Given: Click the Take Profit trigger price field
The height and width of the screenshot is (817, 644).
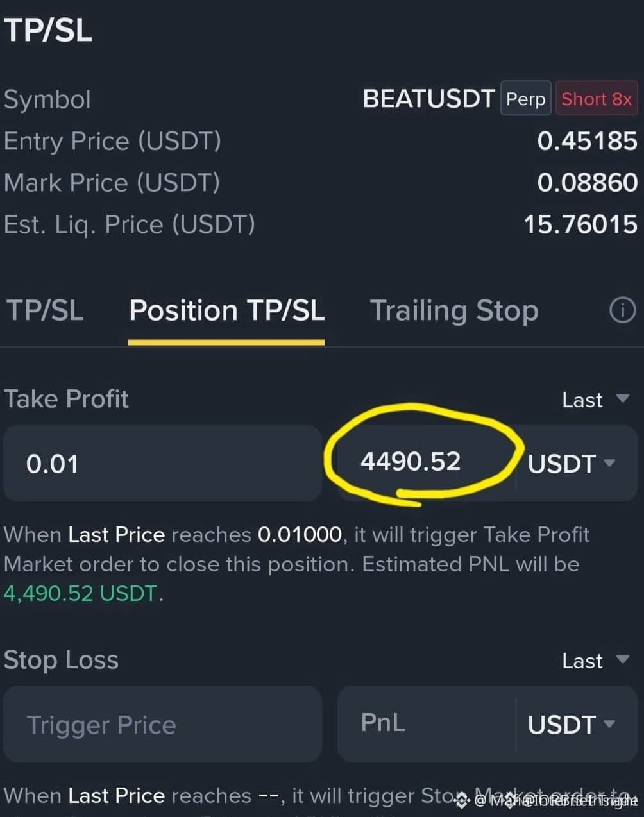Looking at the screenshot, I should pos(162,463).
